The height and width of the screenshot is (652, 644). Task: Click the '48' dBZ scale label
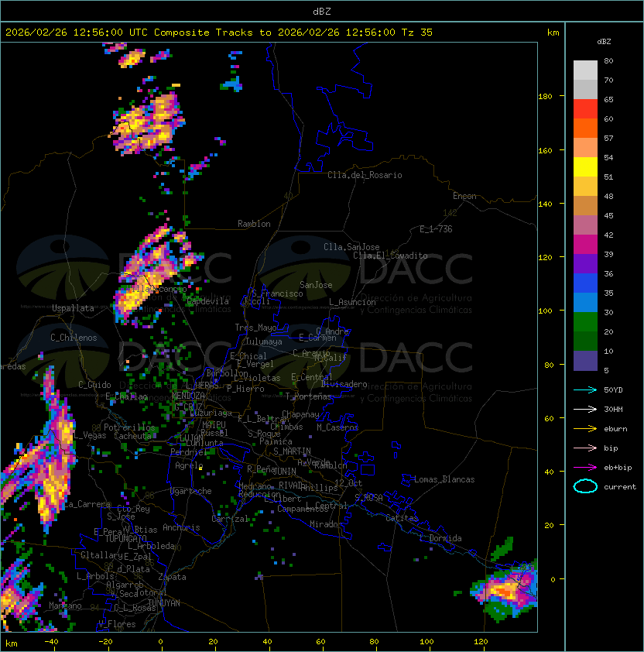click(608, 196)
